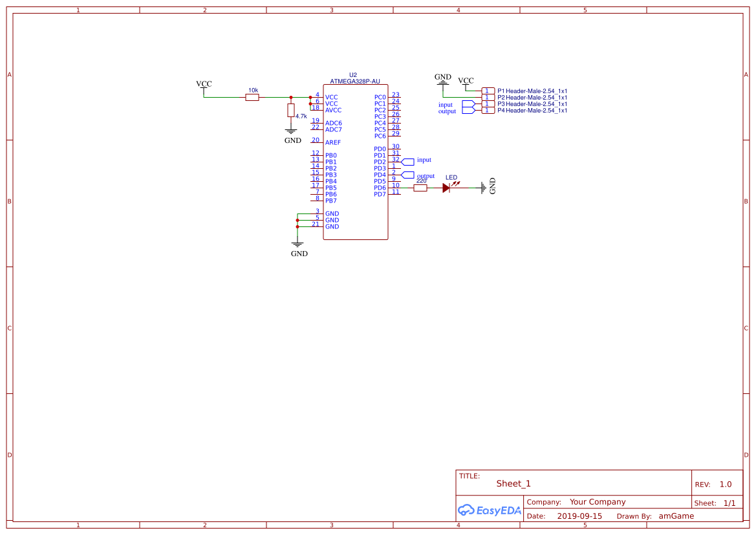Click the EasyEDA logo in the title block
The width and height of the screenshot is (756, 535).
click(490, 510)
